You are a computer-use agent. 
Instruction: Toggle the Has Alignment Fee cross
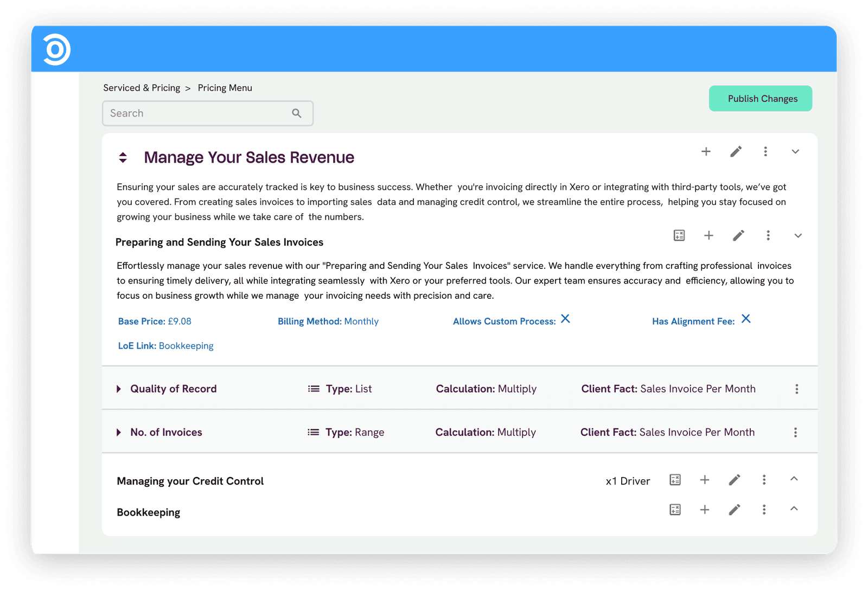tap(746, 319)
